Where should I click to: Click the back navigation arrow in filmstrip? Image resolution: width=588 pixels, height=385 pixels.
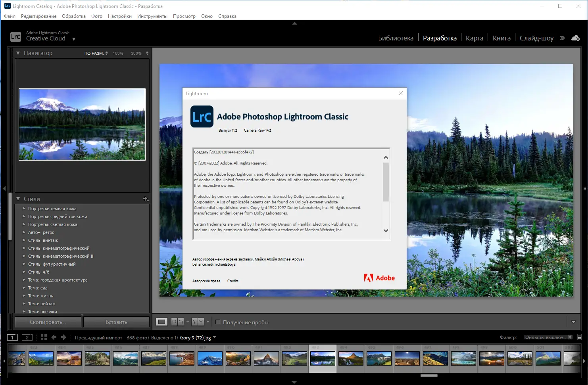[x=54, y=337]
